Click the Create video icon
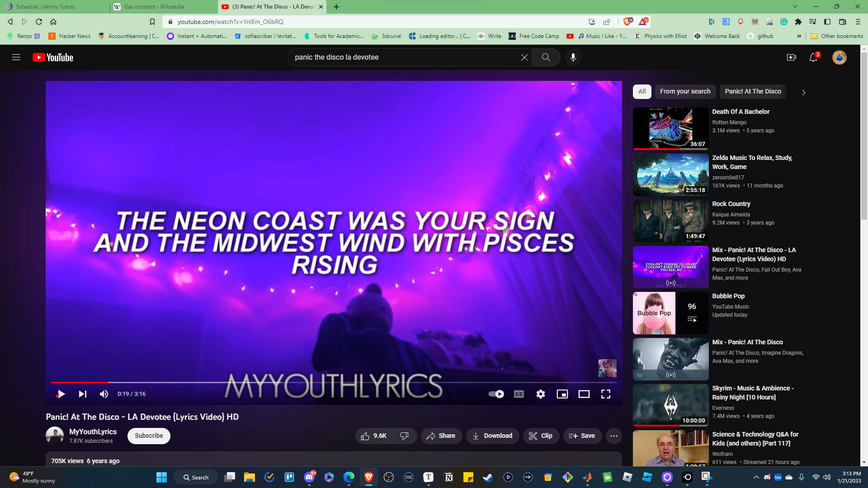Image resolution: width=868 pixels, height=488 pixels. [791, 57]
